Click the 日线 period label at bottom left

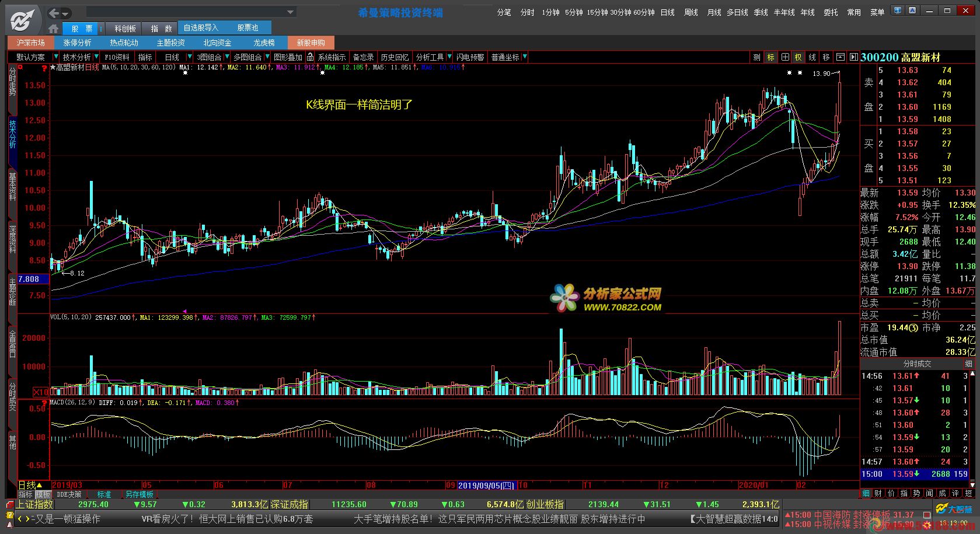(30, 485)
